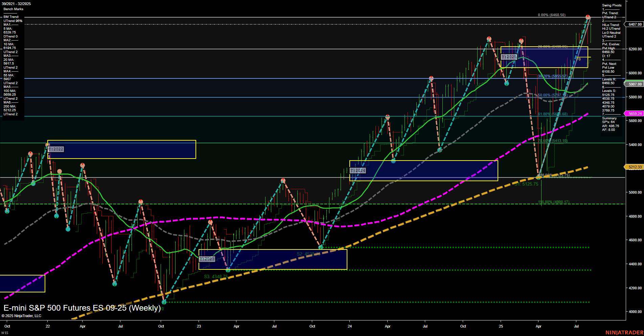Select the 24 year label on time axis
The height and width of the screenshot is (336, 644).
(x=350, y=326)
